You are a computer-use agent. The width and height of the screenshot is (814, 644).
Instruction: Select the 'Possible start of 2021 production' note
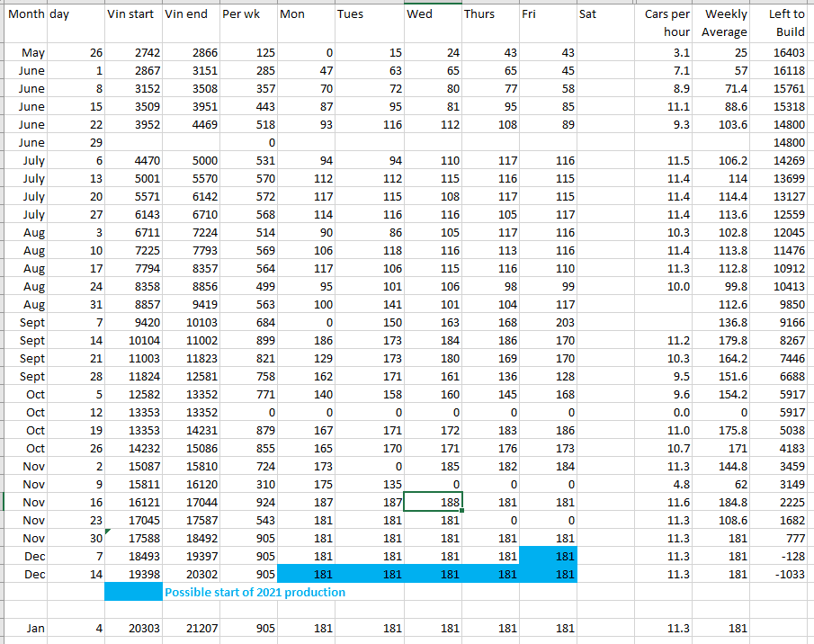pos(255,592)
